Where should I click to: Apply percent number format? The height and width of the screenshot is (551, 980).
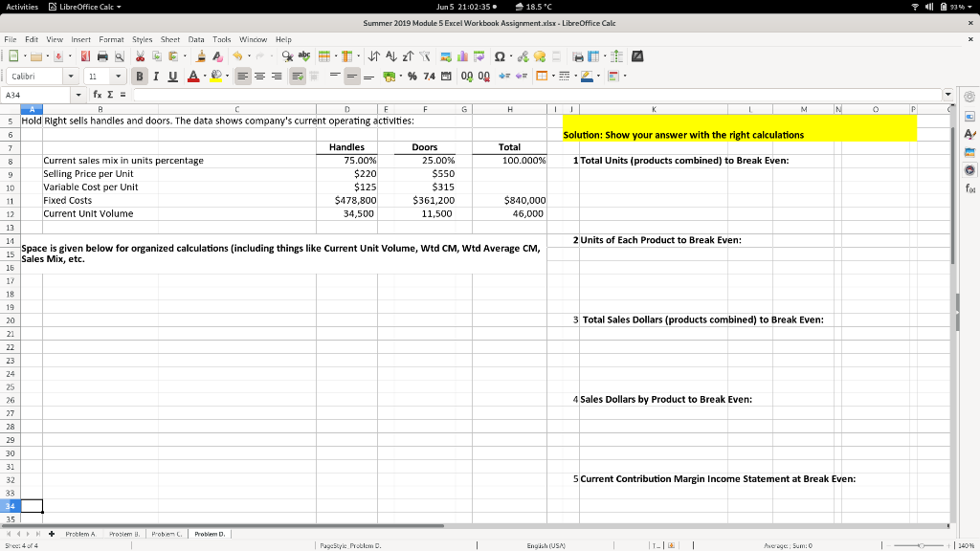pos(412,77)
